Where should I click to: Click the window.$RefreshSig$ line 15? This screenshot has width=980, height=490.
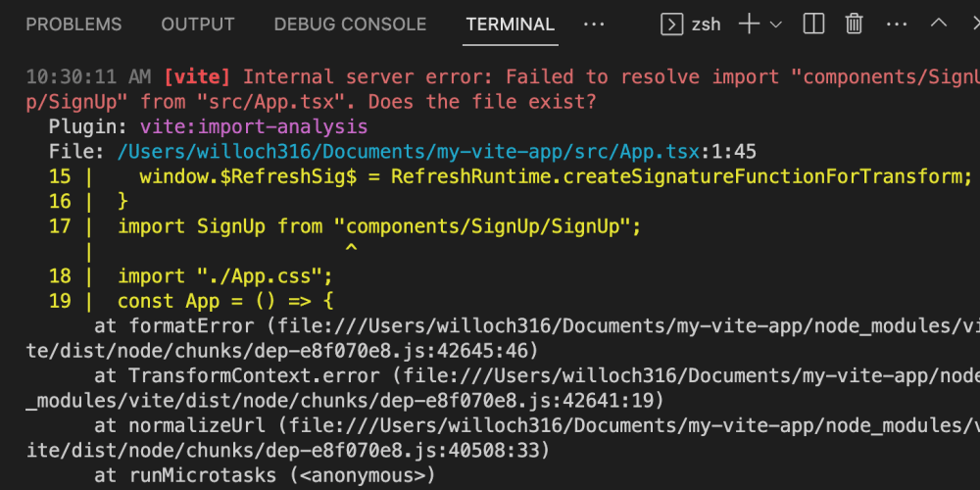coord(556,176)
